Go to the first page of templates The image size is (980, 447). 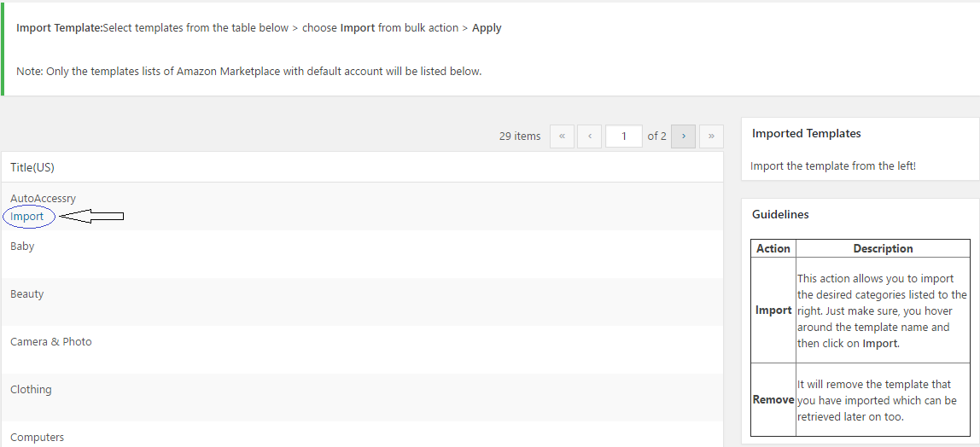[x=562, y=136]
